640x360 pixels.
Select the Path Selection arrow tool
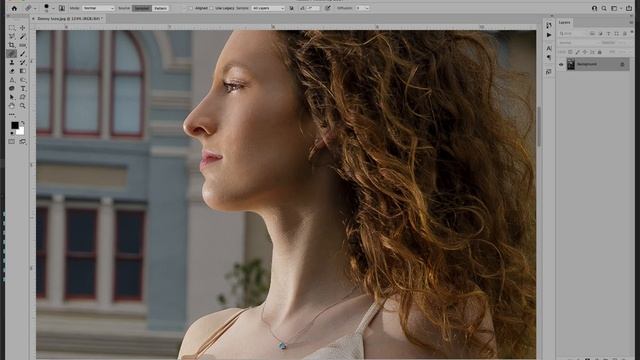(x=11, y=97)
